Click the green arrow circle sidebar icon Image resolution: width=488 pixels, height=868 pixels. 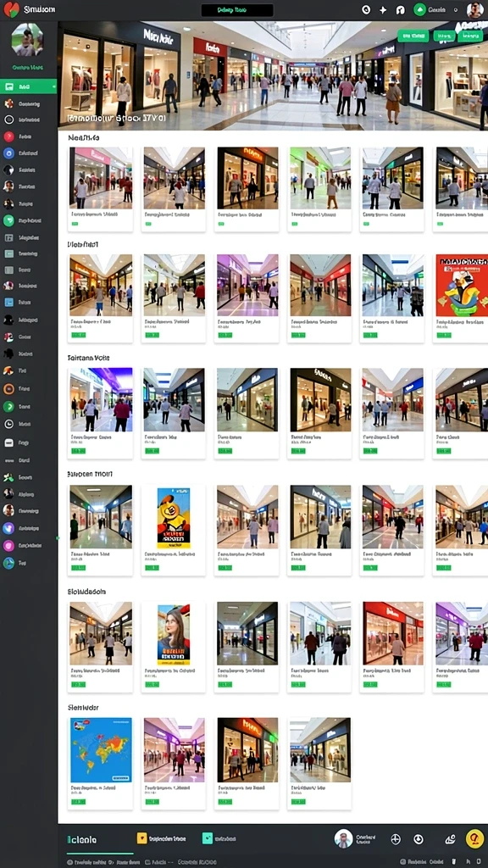tap(8, 406)
